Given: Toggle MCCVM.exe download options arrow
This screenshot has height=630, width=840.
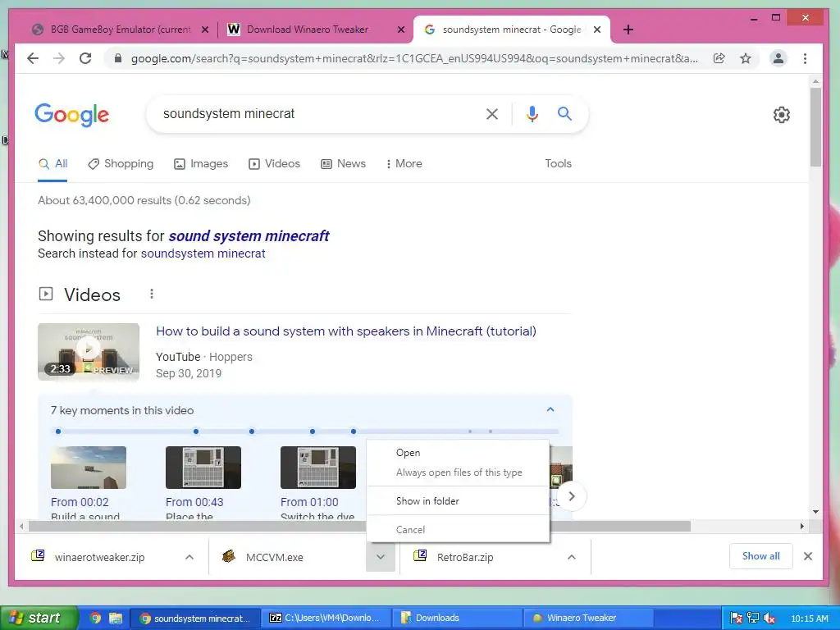Looking at the screenshot, I should [x=381, y=557].
